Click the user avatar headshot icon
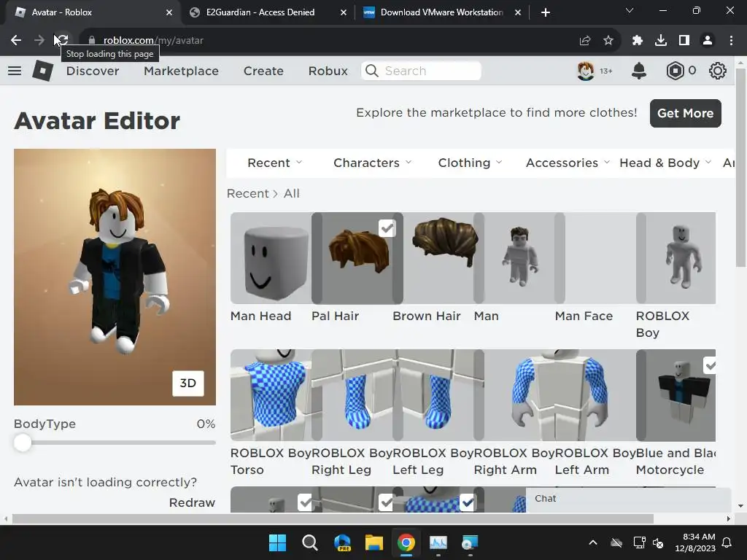 point(586,71)
